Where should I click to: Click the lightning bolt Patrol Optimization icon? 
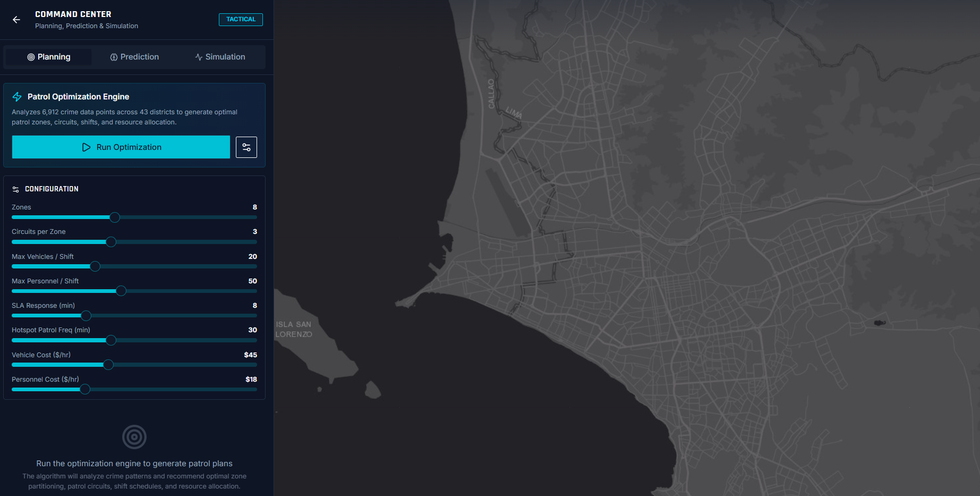click(17, 97)
